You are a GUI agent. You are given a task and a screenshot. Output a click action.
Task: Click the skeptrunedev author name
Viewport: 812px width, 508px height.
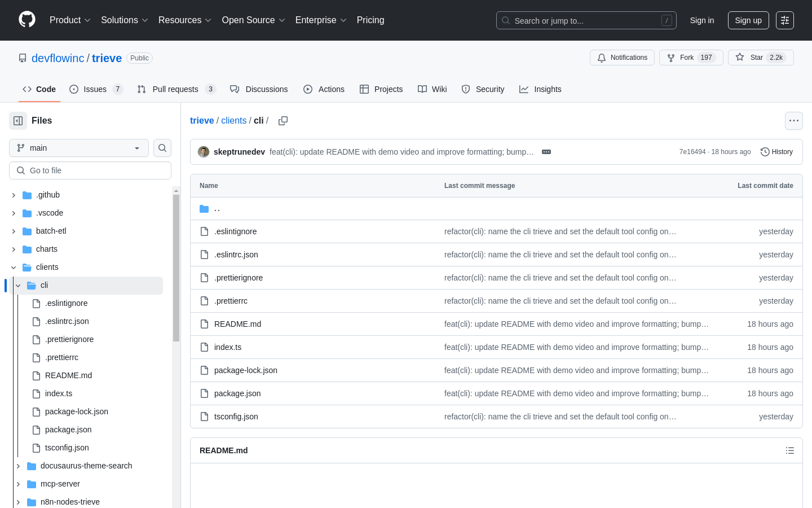point(239,152)
